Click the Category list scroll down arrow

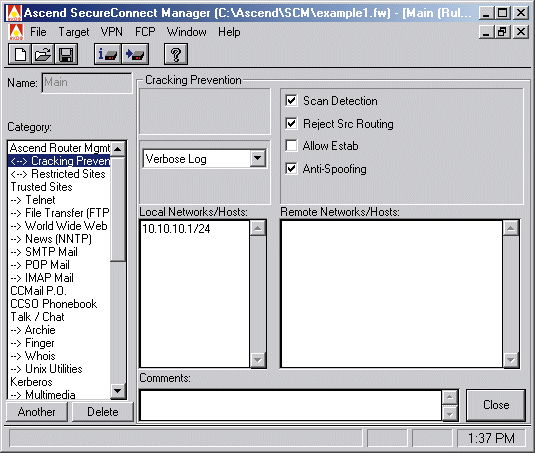[x=118, y=391]
